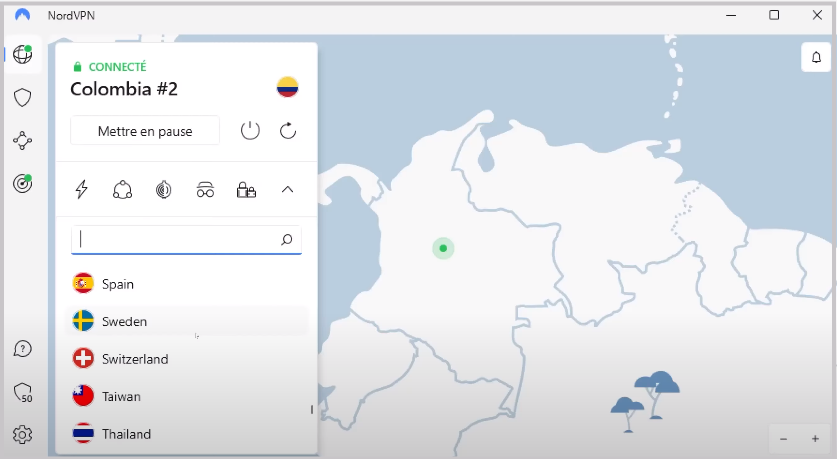This screenshot has width=837, height=459.
Task: Click the reconnect refresh icon
Action: click(288, 131)
